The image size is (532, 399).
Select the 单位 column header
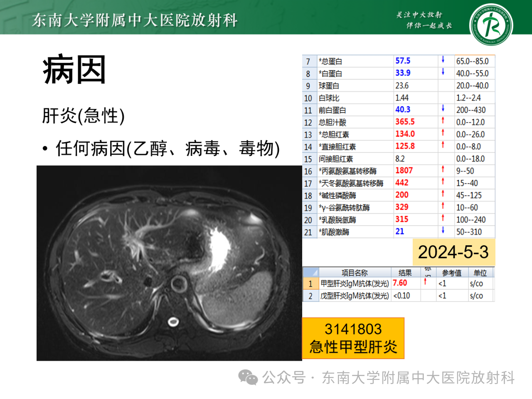[x=480, y=273]
